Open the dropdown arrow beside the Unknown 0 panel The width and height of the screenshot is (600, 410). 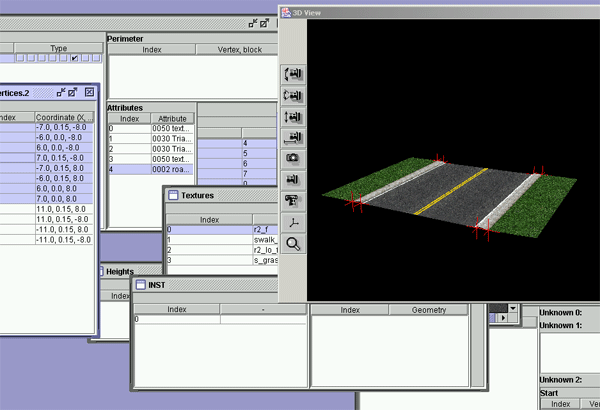[x=514, y=310]
